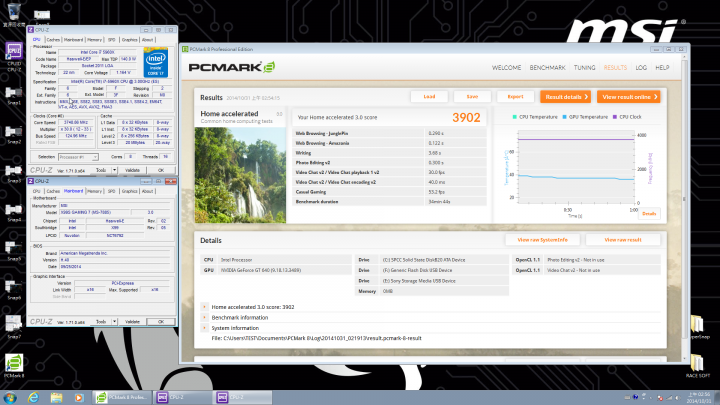720x405 pixels.
Task: Switch to second CPU-Z taskbar button
Action: point(242,397)
